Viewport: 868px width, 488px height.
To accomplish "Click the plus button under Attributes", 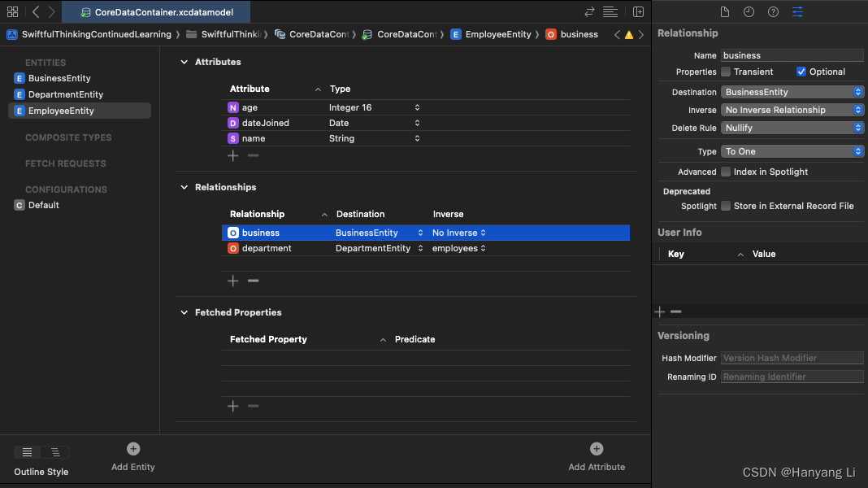I will coord(233,155).
